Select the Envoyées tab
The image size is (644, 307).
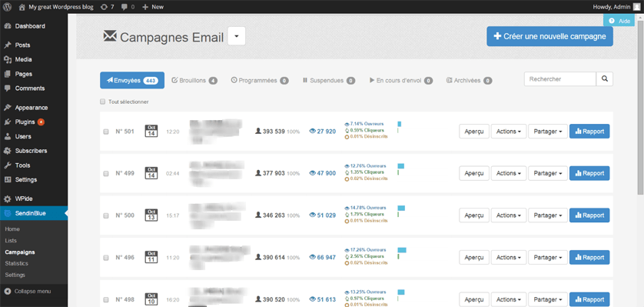coord(132,81)
